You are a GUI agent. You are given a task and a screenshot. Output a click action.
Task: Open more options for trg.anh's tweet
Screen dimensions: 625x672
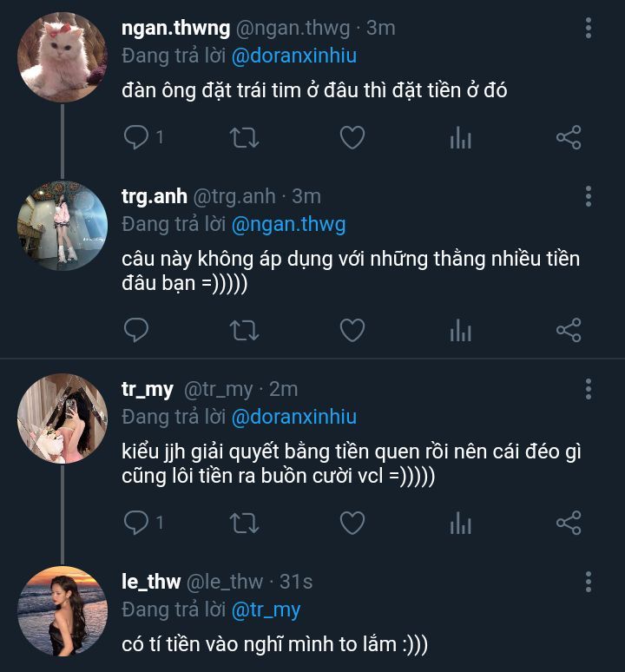click(x=589, y=195)
